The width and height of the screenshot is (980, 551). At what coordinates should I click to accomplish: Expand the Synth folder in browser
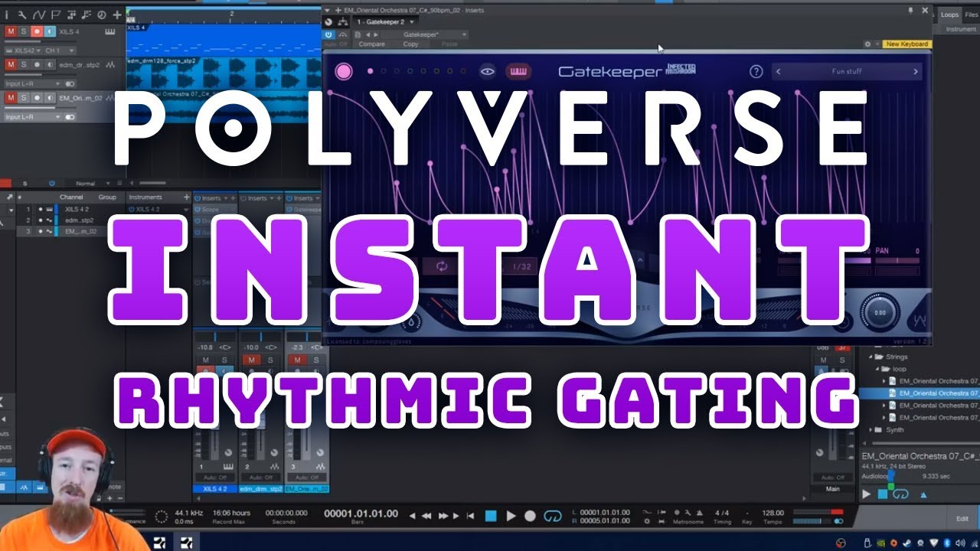[871, 429]
